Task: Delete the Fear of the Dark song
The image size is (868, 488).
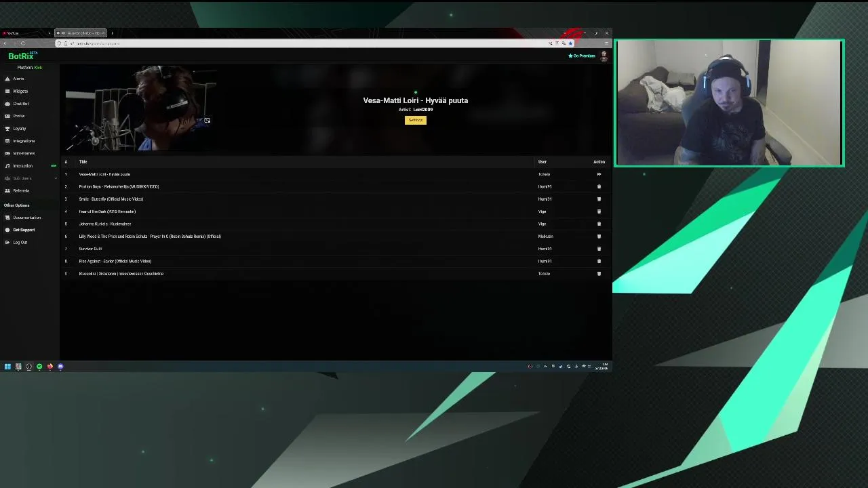Action: 599,211
